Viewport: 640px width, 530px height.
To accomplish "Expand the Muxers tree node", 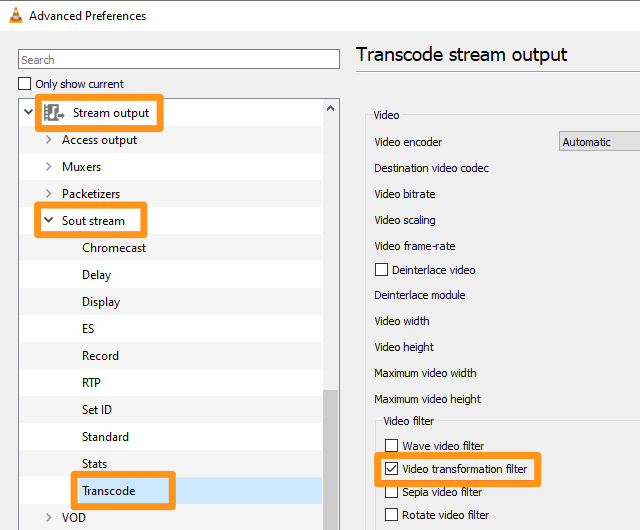I will point(48,167).
